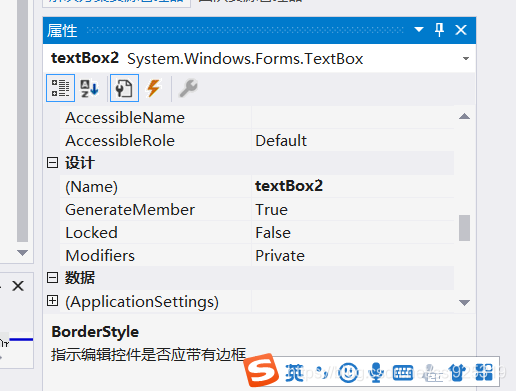Open Sogou skin shirt icon
Screen dimensions: 516x391
click(457, 372)
